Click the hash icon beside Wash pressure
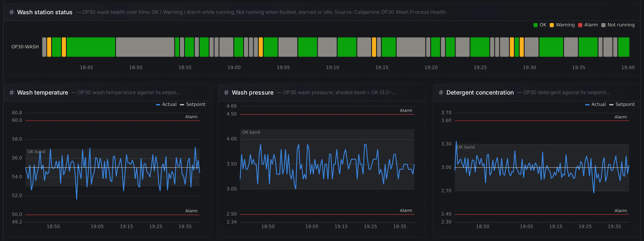644x241 pixels. click(x=226, y=92)
